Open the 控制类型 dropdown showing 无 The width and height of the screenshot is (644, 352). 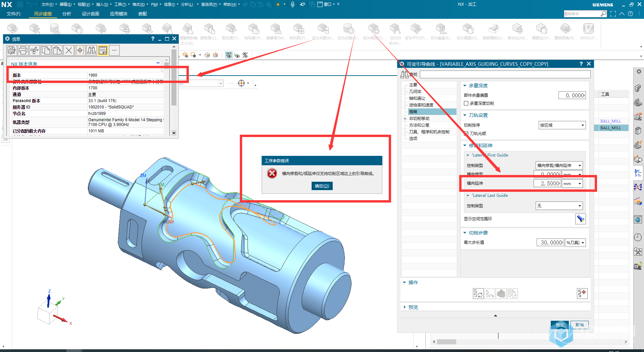[559, 206]
